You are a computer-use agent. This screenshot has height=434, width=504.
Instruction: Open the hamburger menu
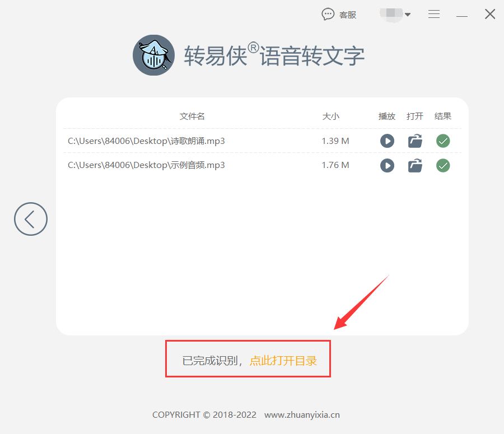[434, 14]
